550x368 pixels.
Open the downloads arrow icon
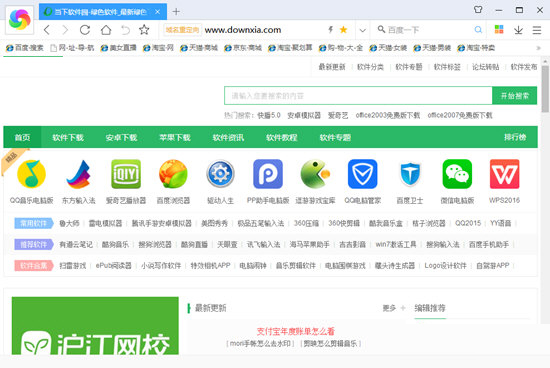pos(518,30)
